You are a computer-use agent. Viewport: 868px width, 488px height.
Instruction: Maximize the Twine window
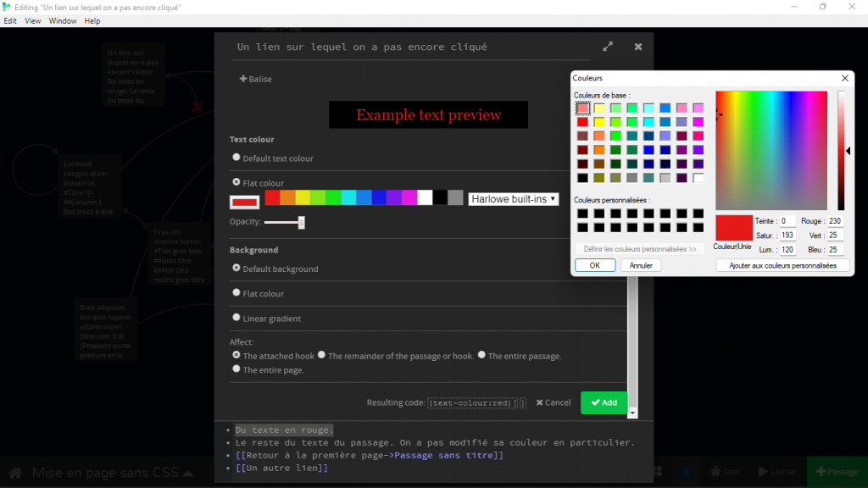point(822,7)
